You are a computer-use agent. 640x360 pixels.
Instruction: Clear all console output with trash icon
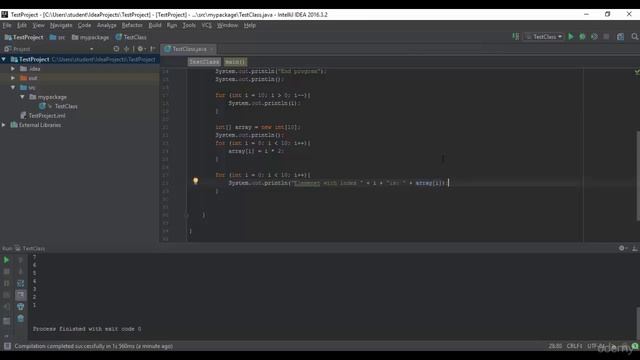tap(20, 318)
